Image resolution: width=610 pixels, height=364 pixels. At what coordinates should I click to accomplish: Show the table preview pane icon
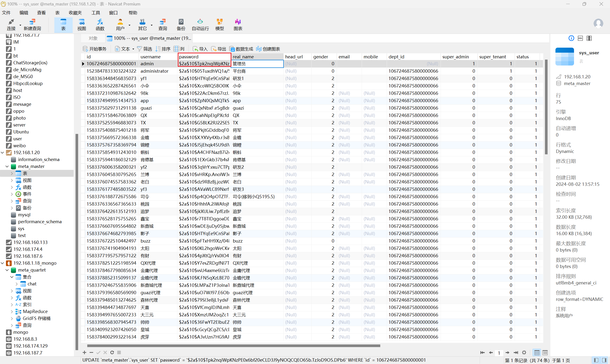(589, 38)
